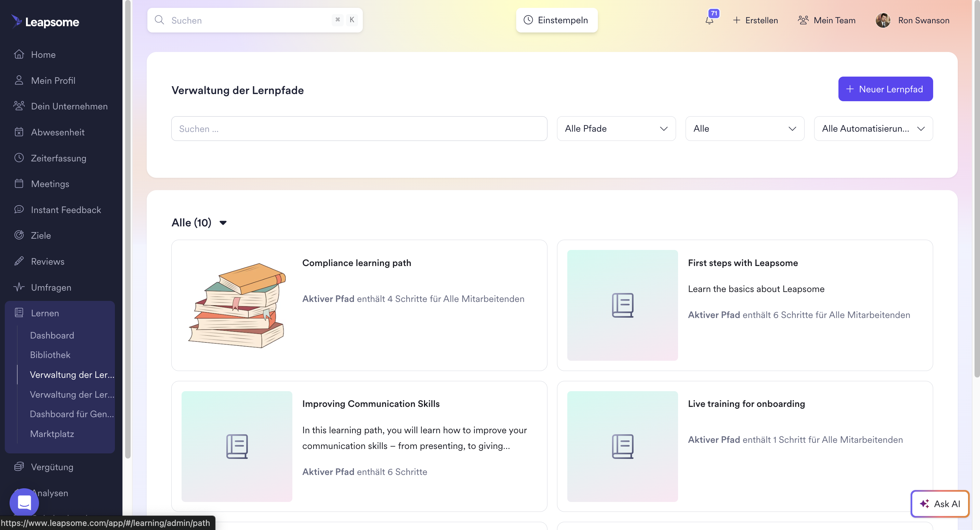The height and width of the screenshot is (530, 980).
Task: Select Bibliothek under Lernen
Action: (50, 355)
